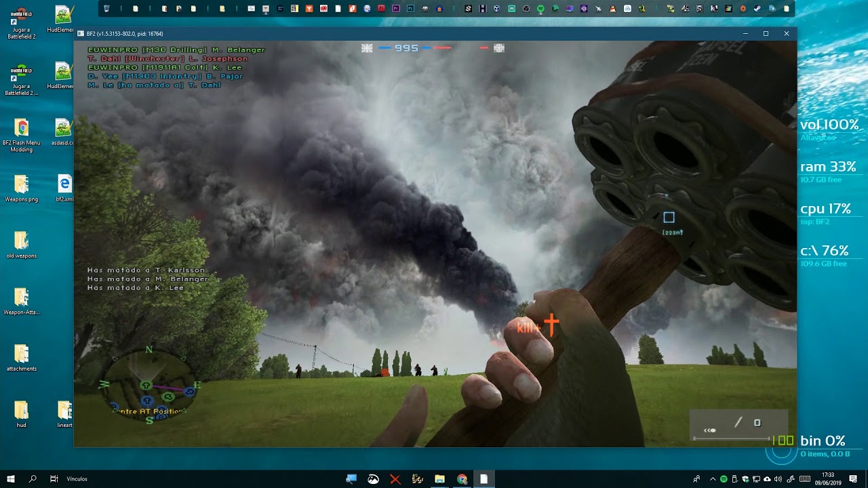Click the in-game minimap compass
Screen dimensions: 868x488
pos(149,386)
